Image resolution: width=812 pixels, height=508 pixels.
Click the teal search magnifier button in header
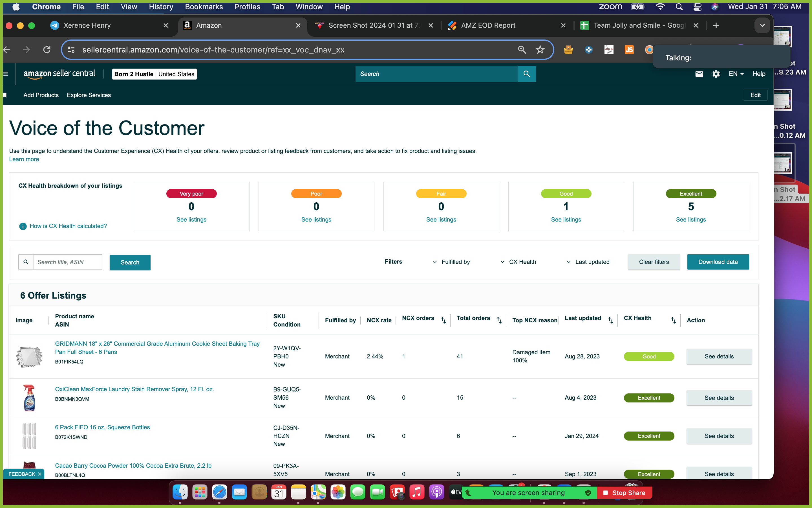pyautogui.click(x=526, y=74)
